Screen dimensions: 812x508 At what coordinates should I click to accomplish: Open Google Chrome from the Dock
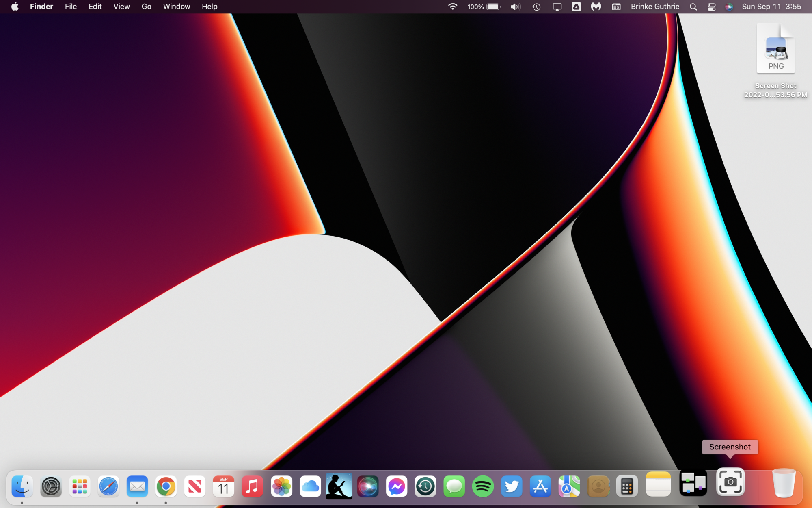[166, 486]
